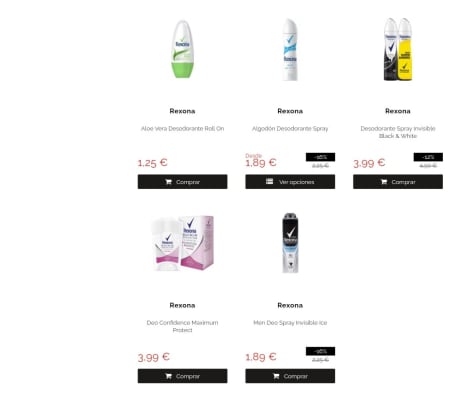This screenshot has height=402, width=475.
Task: Open Algodón Desodorante Spray product image
Action: point(290,49)
